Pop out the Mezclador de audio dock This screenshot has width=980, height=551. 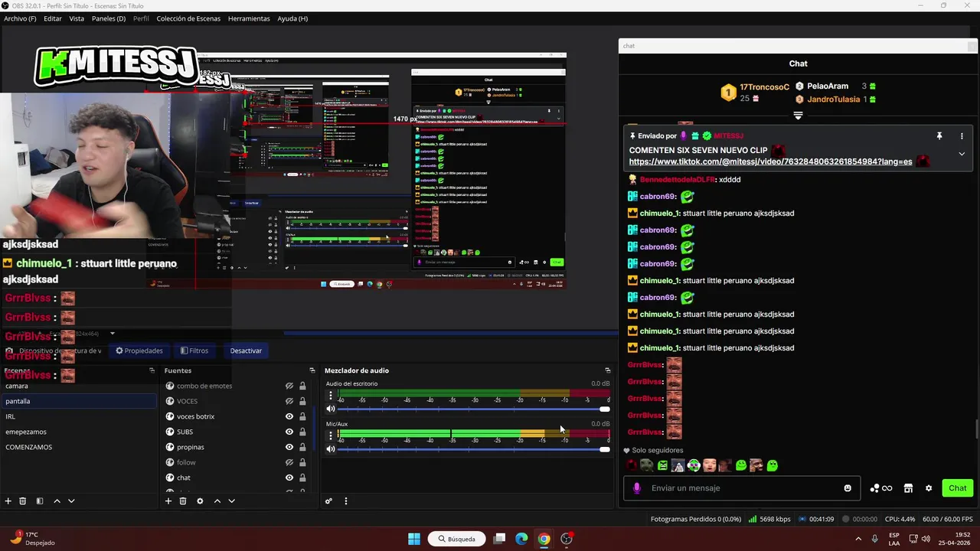tap(608, 370)
